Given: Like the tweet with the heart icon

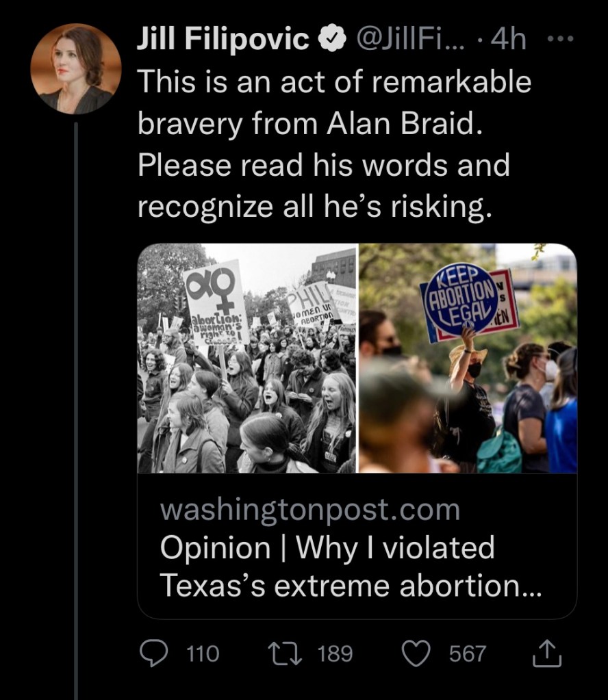Looking at the screenshot, I should [418, 653].
